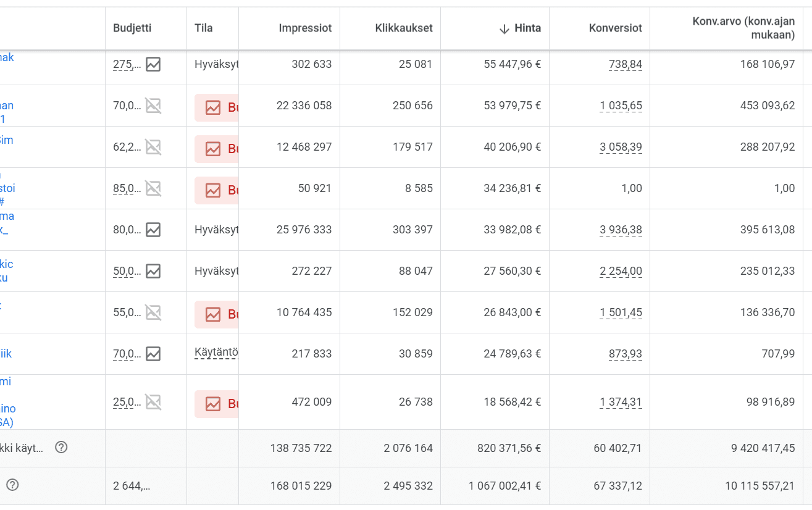Image resolution: width=812 pixels, height=510 pixels.
Task: Click disabled budget chart icon in 34 236,81 € row
Action: pyautogui.click(x=153, y=188)
